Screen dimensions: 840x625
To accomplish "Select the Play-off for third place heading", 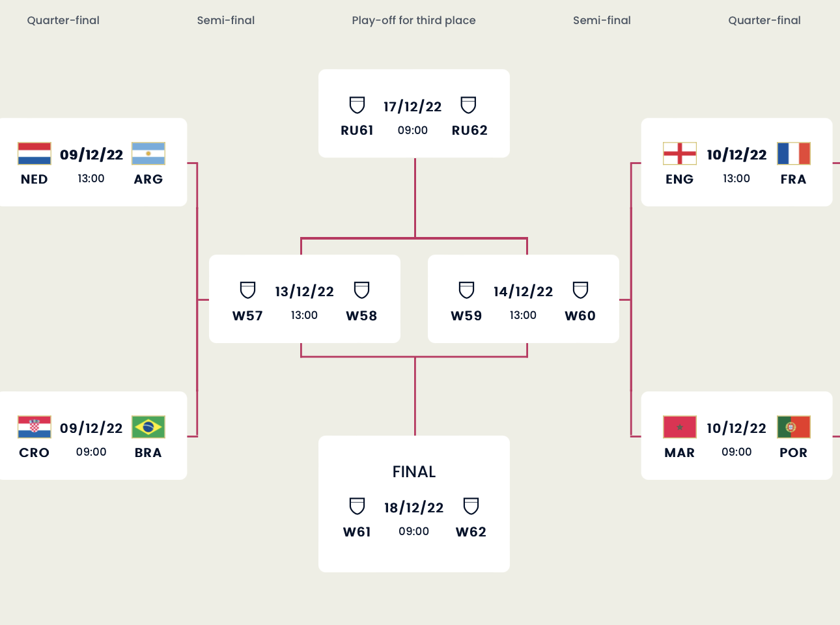I will click(x=413, y=20).
